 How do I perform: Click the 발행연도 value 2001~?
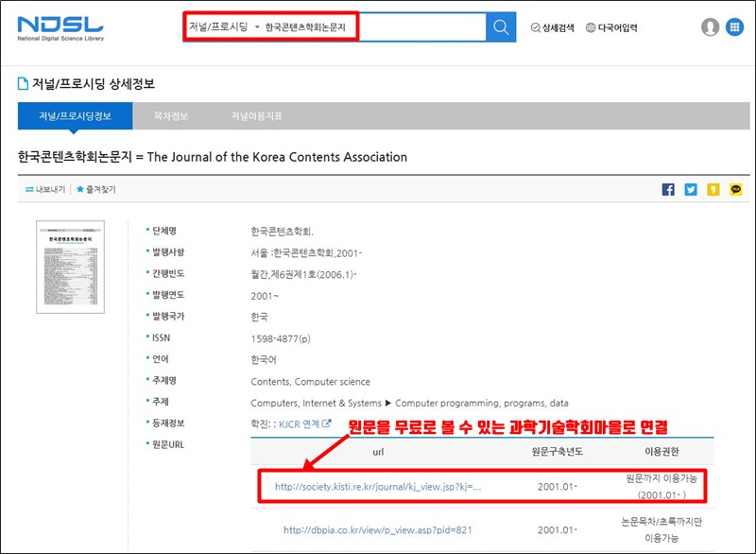tap(265, 296)
